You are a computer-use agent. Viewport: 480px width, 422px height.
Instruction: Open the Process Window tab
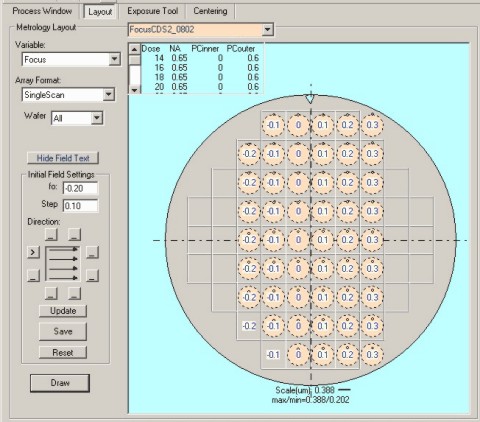[x=42, y=11]
